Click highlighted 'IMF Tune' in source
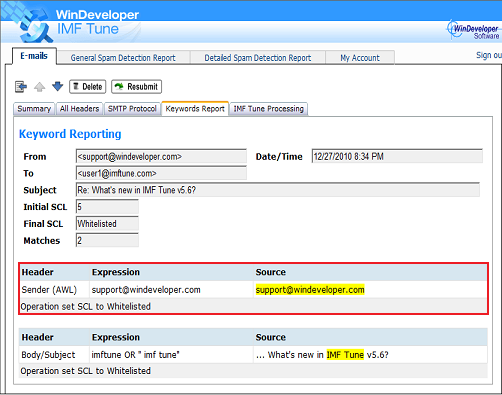The height and width of the screenshot is (395, 502). (345, 355)
